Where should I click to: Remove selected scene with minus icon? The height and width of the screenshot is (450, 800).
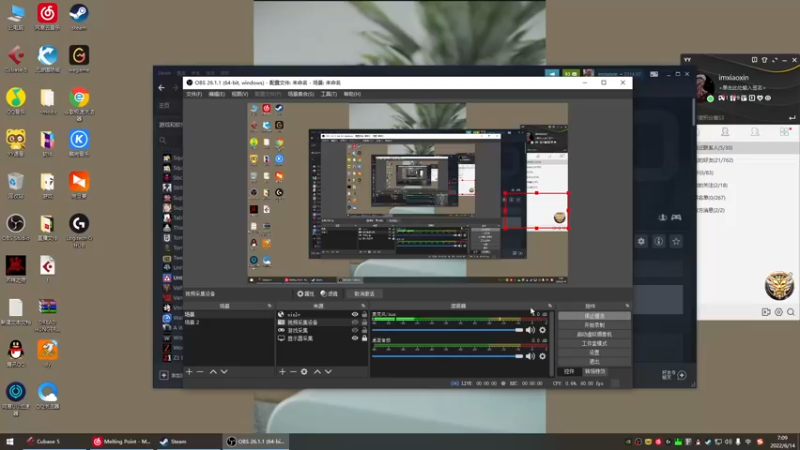coord(200,371)
